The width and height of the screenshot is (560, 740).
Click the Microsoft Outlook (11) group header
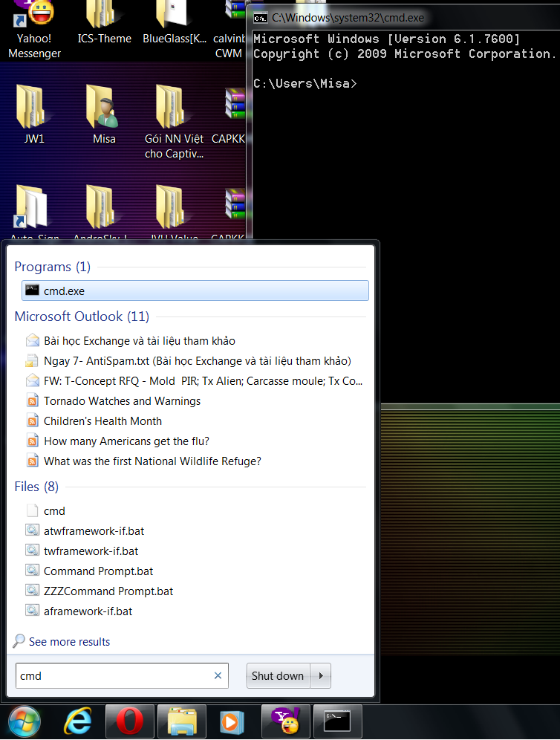point(82,317)
